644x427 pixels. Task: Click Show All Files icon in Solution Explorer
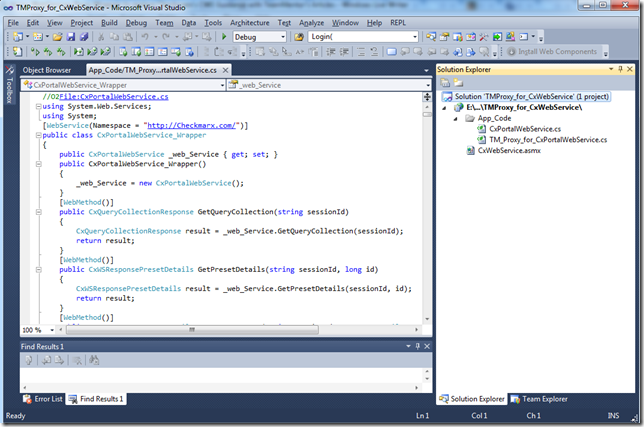coord(458,84)
